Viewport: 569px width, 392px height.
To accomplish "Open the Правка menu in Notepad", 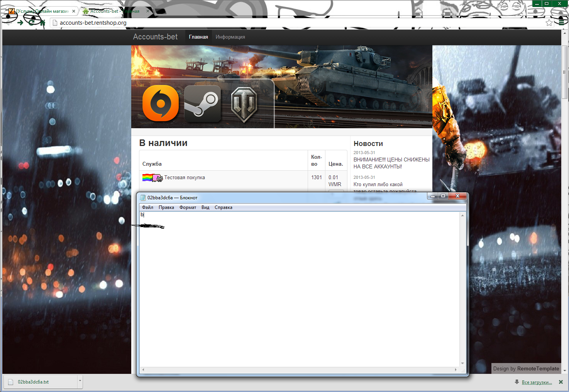I will click(166, 207).
